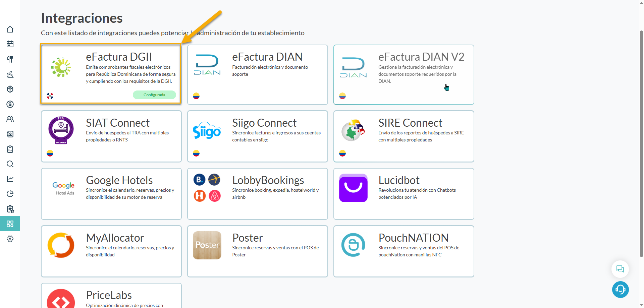Open the fork and knife restaurant icon

point(10,59)
